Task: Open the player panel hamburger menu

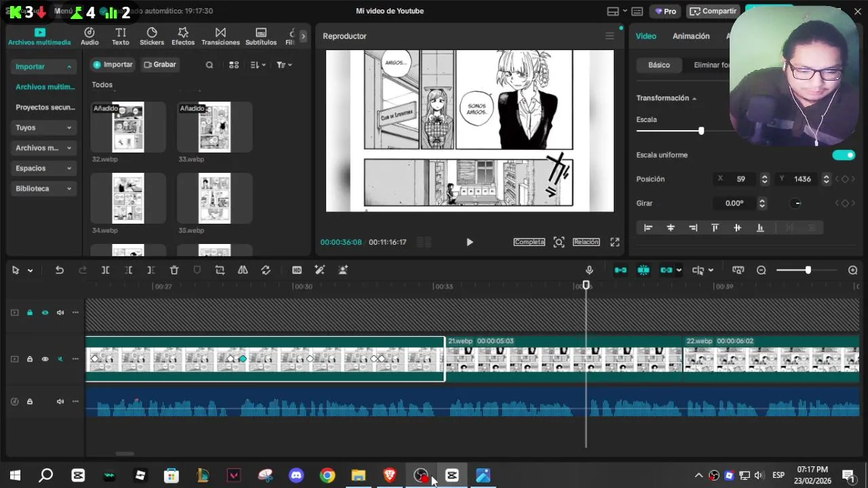Action: 610,36
